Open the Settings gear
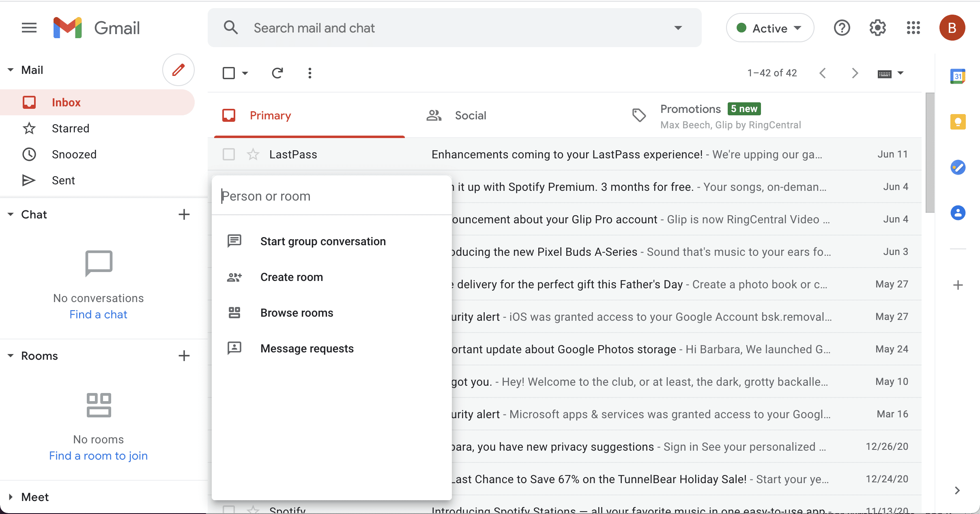Screen dimensions: 980x514 [x=877, y=28]
